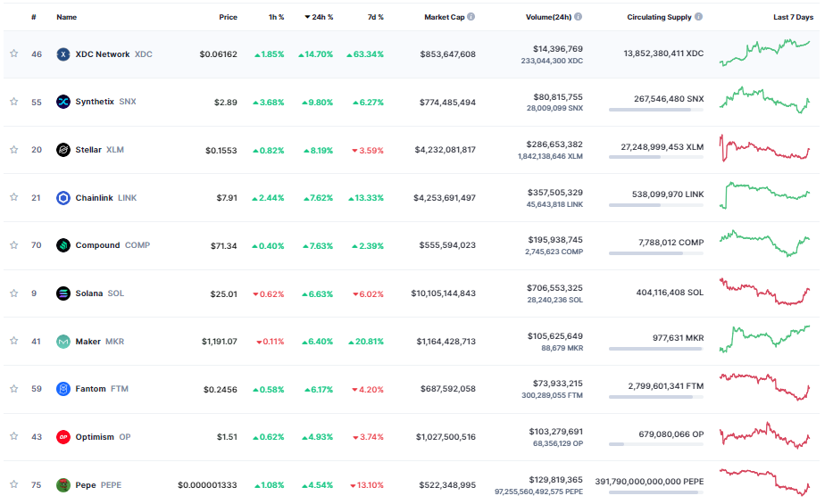This screenshot has height=504, width=833.
Task: Star Maker to add to watchlist
Action: 14,341
